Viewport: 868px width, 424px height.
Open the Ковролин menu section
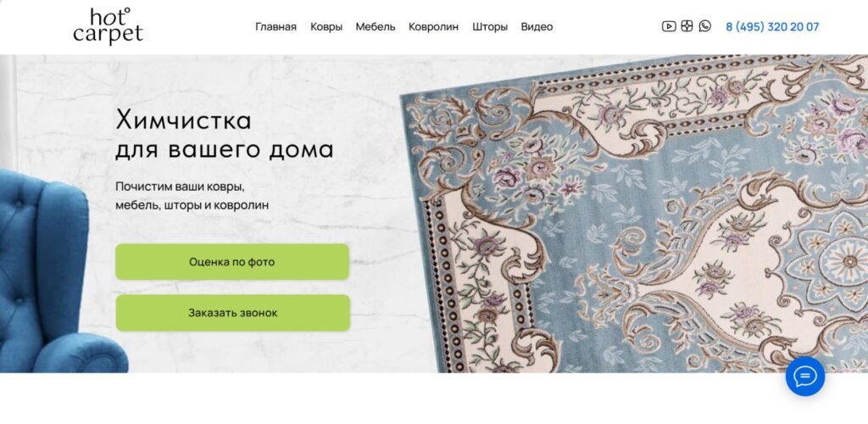pos(433,26)
